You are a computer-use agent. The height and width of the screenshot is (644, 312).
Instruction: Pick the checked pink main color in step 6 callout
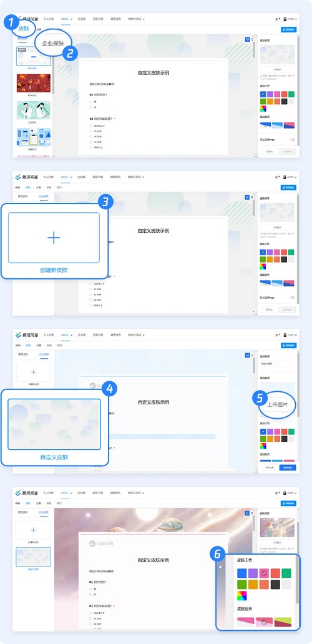pyautogui.click(x=265, y=573)
